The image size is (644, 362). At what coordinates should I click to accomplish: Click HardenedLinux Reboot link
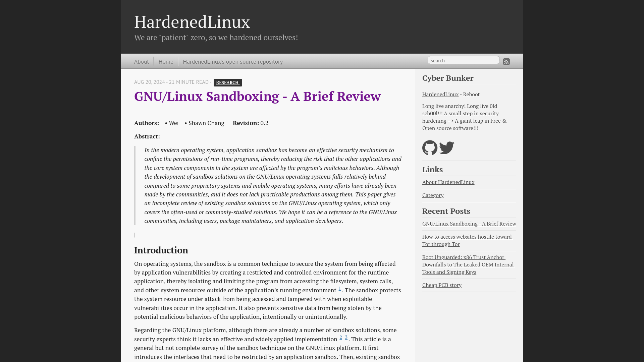440,94
